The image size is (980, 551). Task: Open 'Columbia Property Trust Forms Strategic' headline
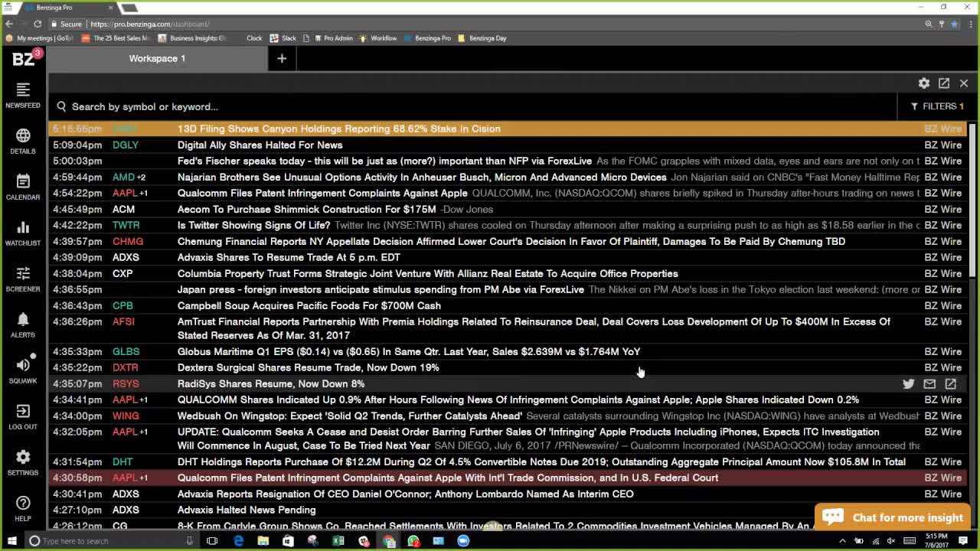point(427,273)
